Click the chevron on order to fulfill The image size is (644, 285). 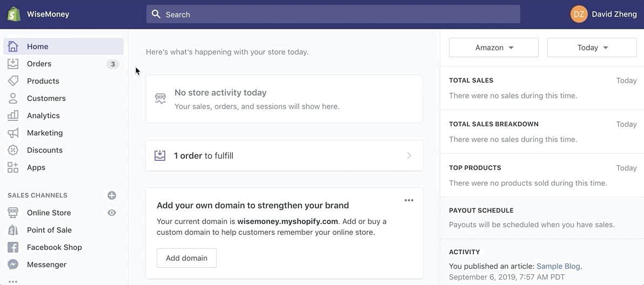click(409, 155)
